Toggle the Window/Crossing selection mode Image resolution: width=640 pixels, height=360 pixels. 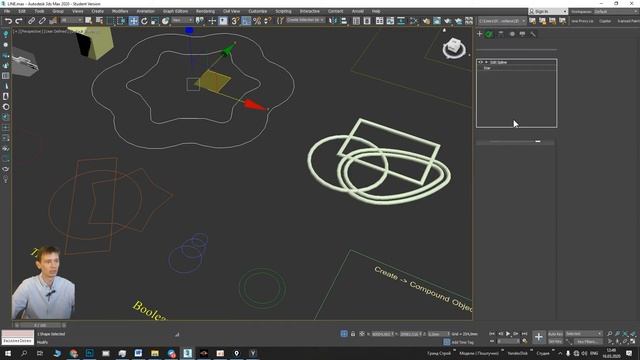[121, 20]
